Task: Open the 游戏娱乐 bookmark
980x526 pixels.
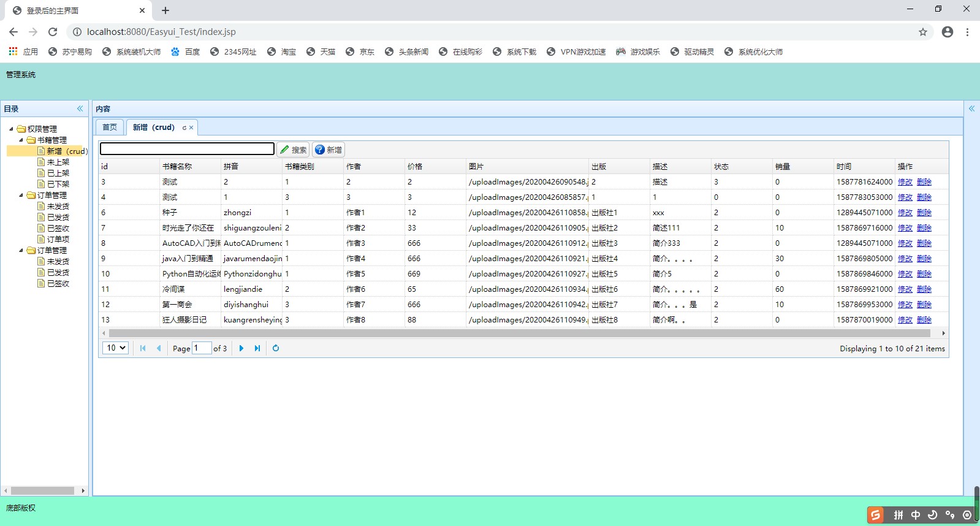Action: (x=638, y=52)
